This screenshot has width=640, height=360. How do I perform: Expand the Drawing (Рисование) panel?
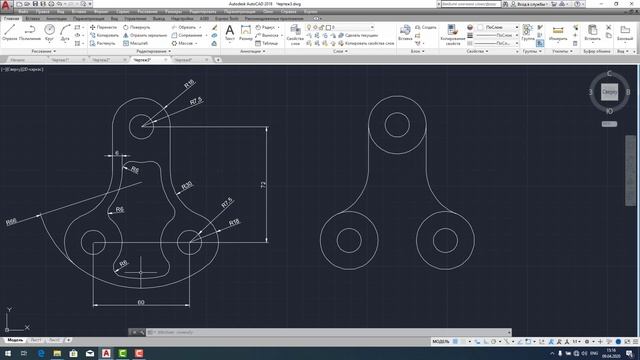(44, 51)
